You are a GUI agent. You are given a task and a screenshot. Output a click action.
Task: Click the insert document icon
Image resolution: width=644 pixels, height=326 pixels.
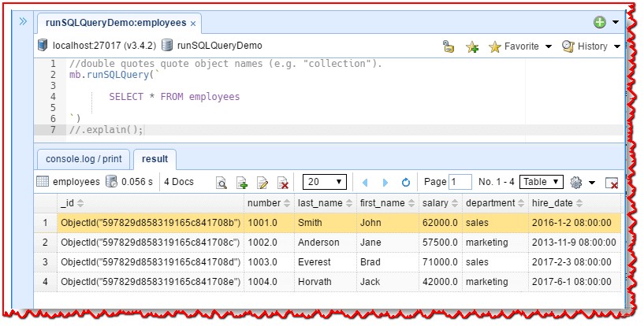[x=243, y=183]
